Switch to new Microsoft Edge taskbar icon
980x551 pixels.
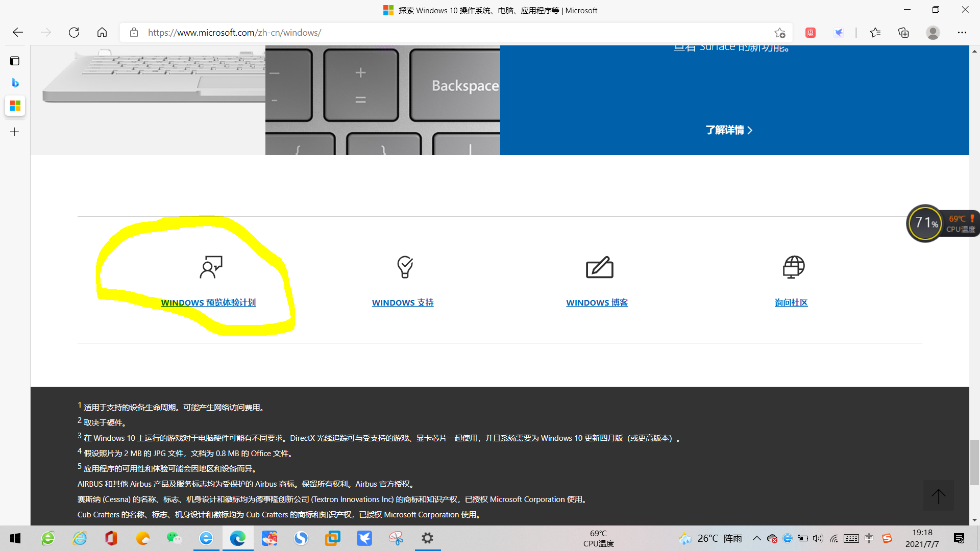238,538
